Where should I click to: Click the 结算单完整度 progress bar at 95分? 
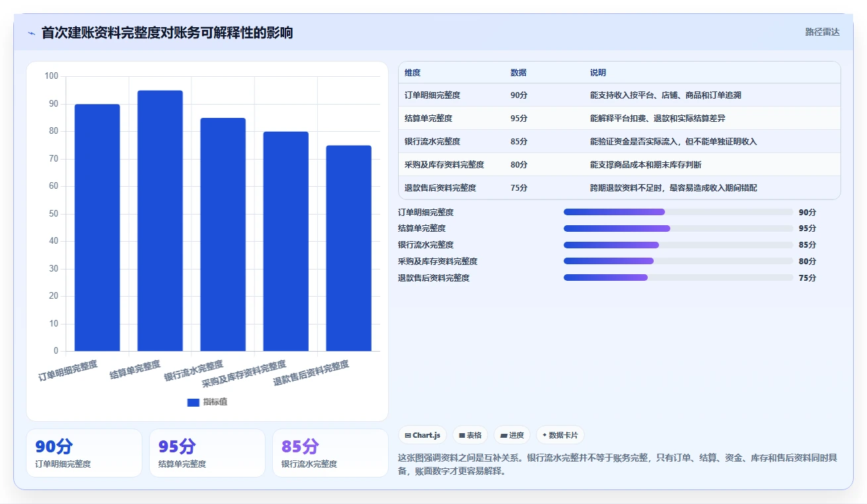[x=678, y=228]
